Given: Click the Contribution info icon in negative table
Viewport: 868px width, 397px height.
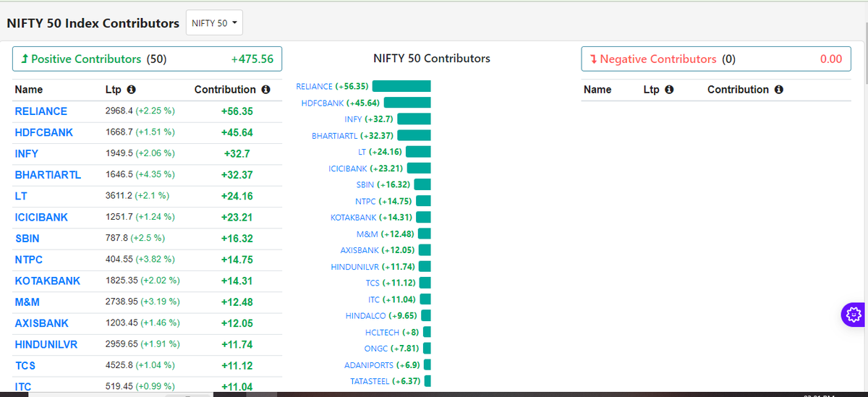Looking at the screenshot, I should (x=779, y=90).
